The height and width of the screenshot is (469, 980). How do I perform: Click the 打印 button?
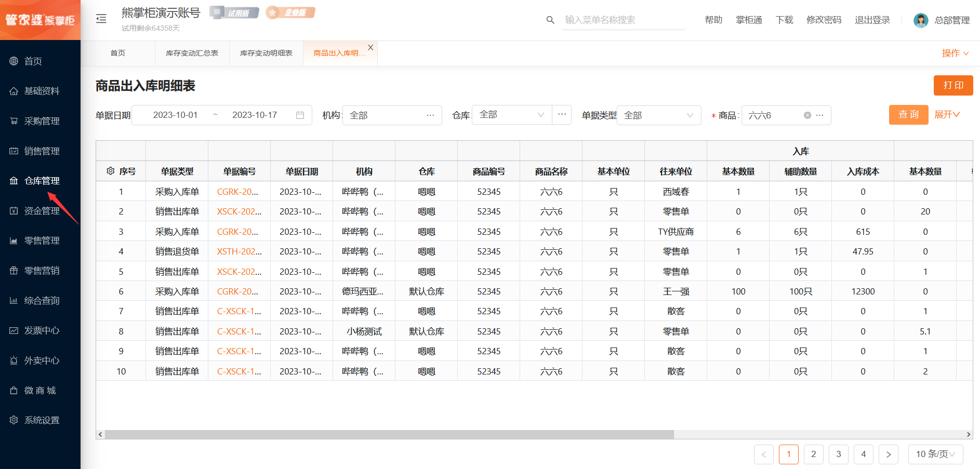(953, 85)
